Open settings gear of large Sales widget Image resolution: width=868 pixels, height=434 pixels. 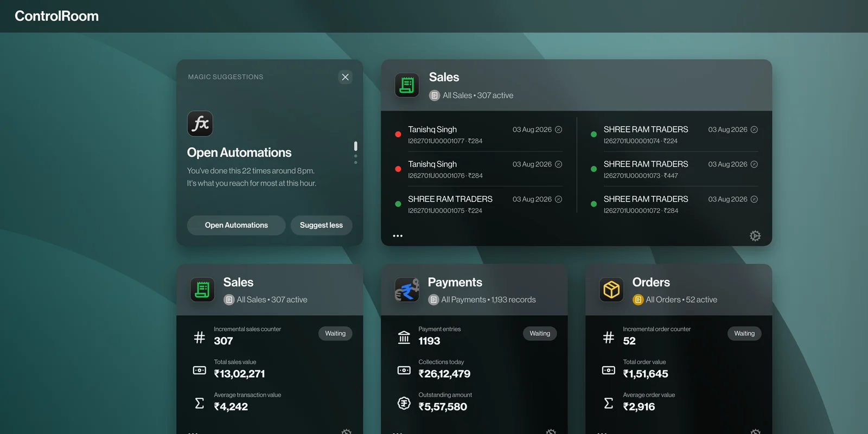pyautogui.click(x=755, y=236)
